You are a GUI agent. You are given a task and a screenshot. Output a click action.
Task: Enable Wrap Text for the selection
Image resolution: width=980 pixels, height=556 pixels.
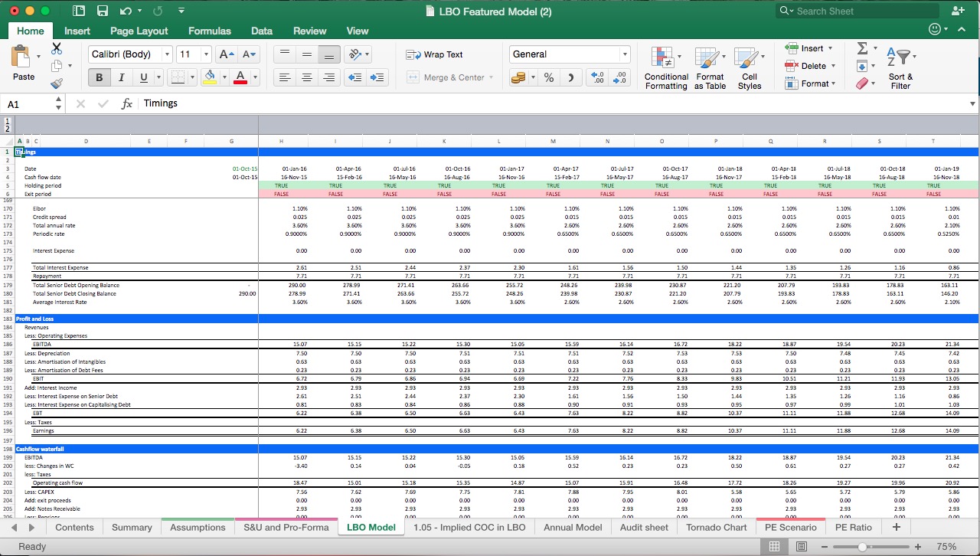pos(433,54)
